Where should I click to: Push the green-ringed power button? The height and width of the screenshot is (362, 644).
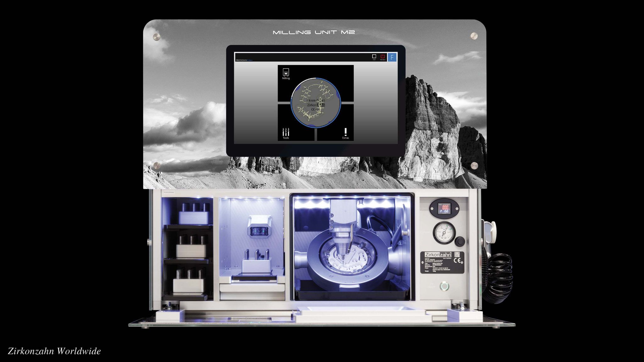444,287
